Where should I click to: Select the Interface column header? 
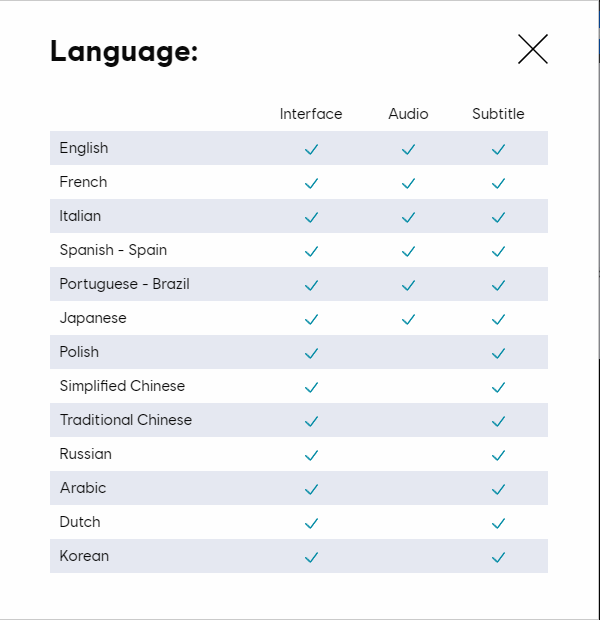311,114
